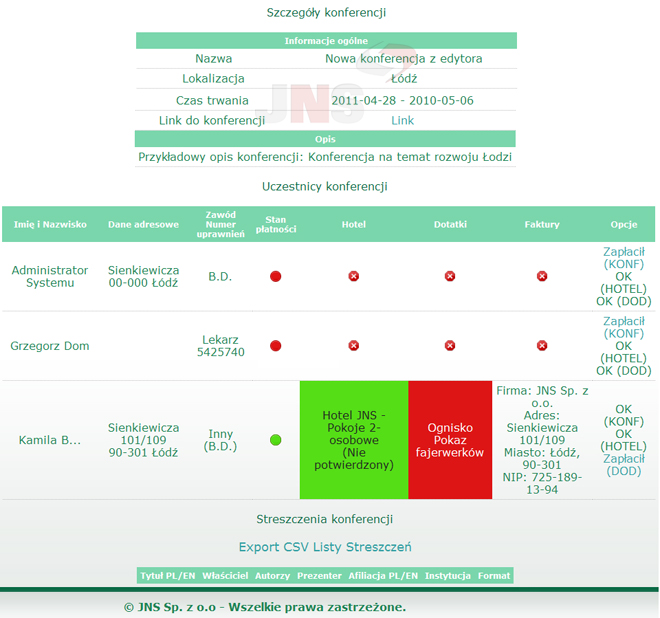Click Tytuł PL/EN abstracts column header

point(167,576)
